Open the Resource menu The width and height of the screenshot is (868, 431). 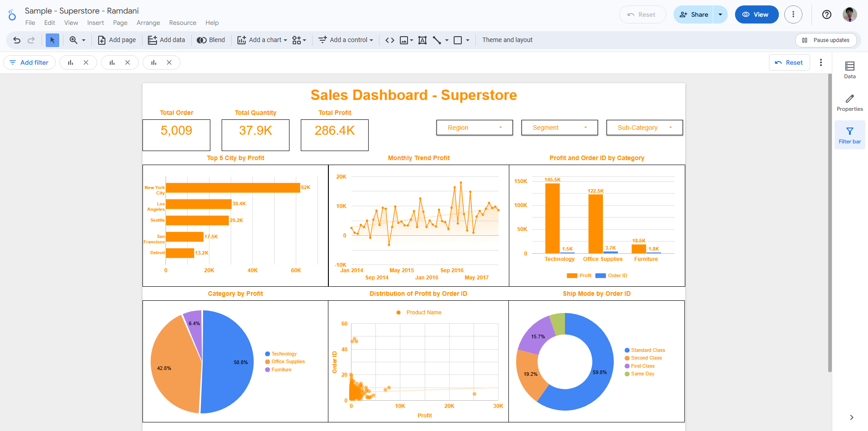click(182, 23)
